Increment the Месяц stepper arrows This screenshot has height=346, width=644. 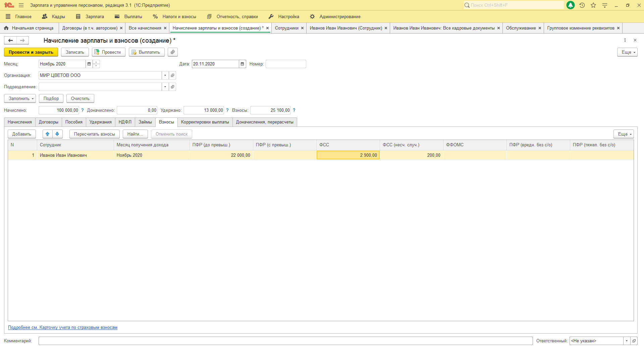tap(96, 62)
